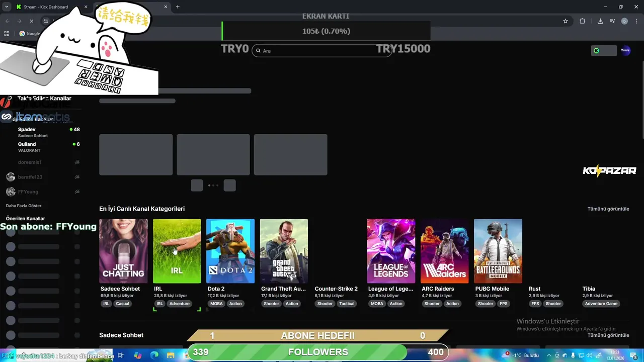The height and width of the screenshot is (362, 644).
Task: Open Chrome extensions puzzle icon
Action: (x=583, y=21)
